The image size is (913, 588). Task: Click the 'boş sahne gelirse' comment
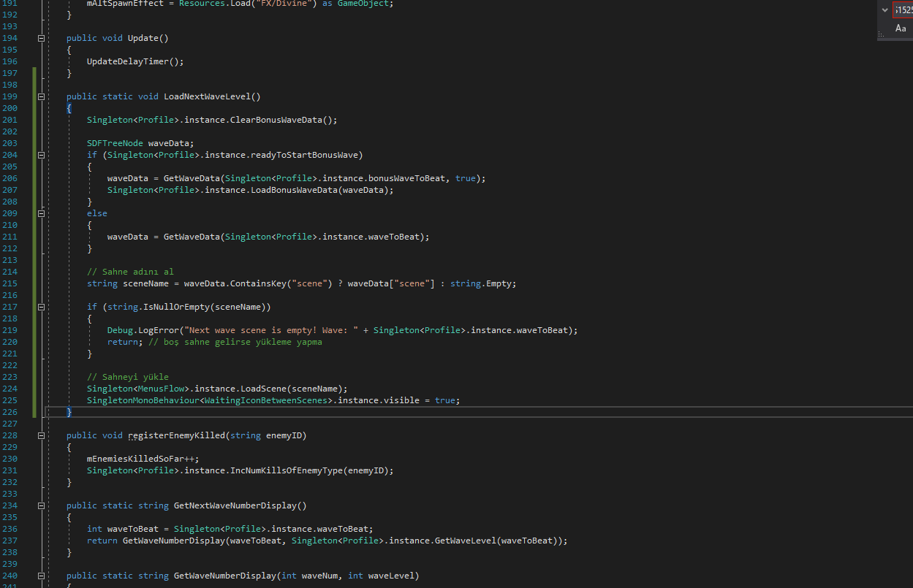[235, 342]
